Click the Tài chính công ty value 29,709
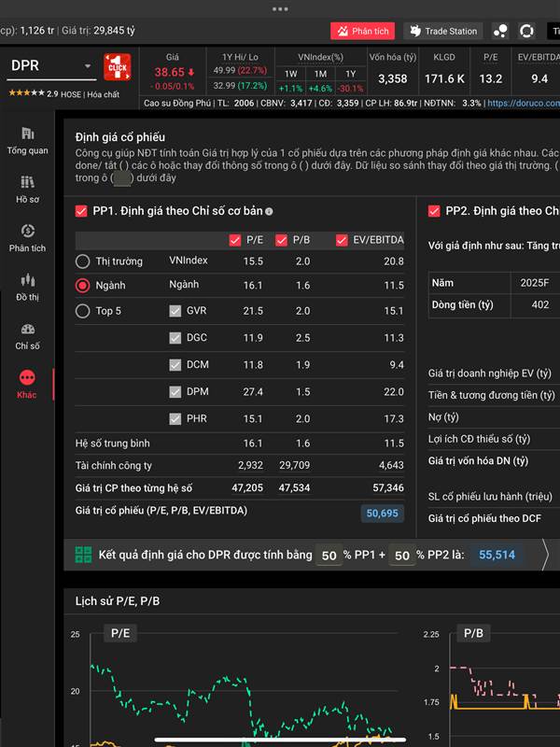 [294, 465]
